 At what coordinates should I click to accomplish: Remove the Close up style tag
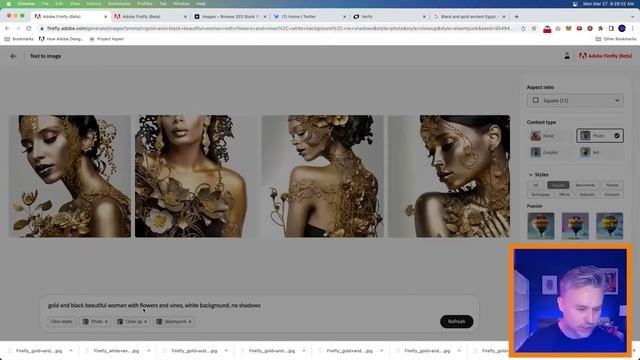pos(145,322)
